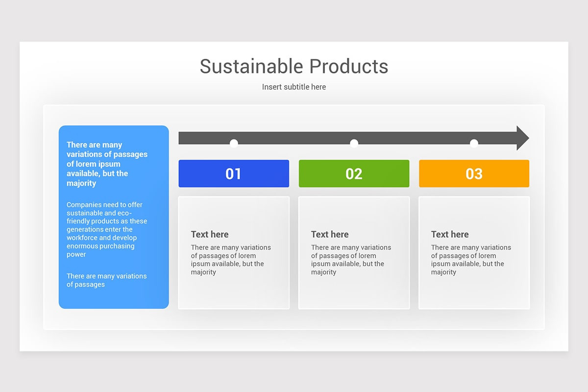Click There are many variations of passages text
This screenshot has height=392, width=588.
[106, 280]
